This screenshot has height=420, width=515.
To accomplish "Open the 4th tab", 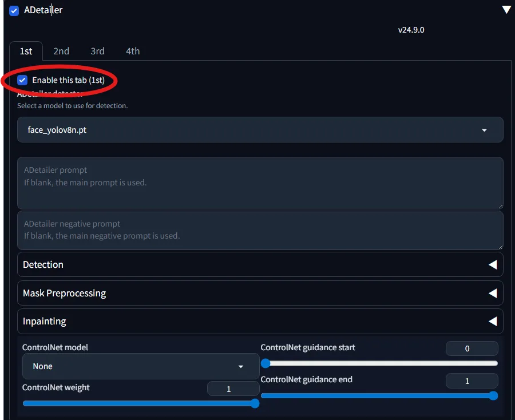I will pyautogui.click(x=133, y=51).
